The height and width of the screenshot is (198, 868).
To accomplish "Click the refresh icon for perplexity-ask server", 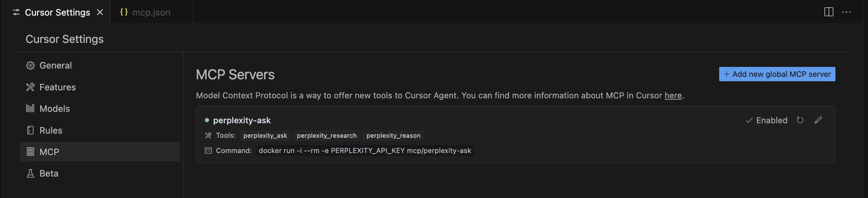I will (x=800, y=120).
